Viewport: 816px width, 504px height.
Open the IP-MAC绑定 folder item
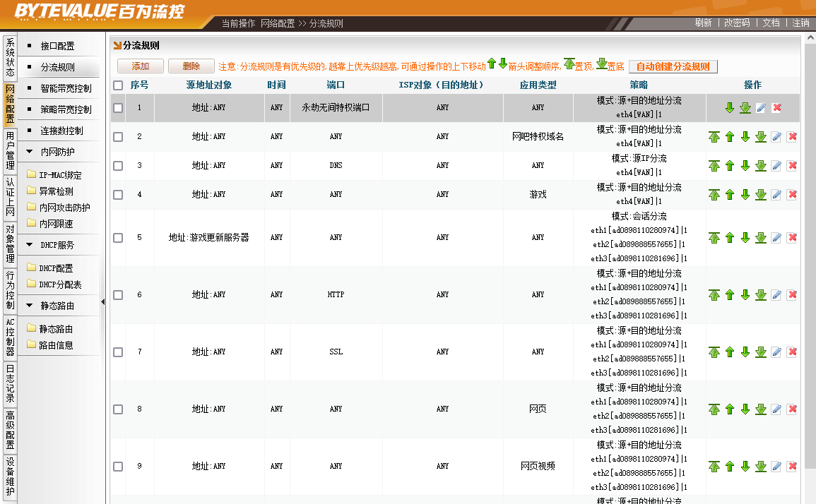(60, 175)
